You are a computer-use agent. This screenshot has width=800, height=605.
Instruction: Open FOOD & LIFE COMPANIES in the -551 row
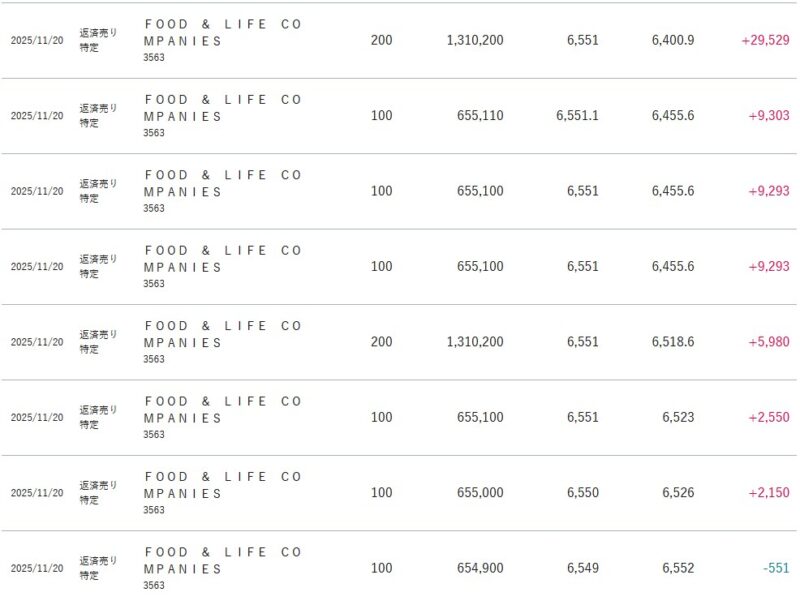point(222,560)
